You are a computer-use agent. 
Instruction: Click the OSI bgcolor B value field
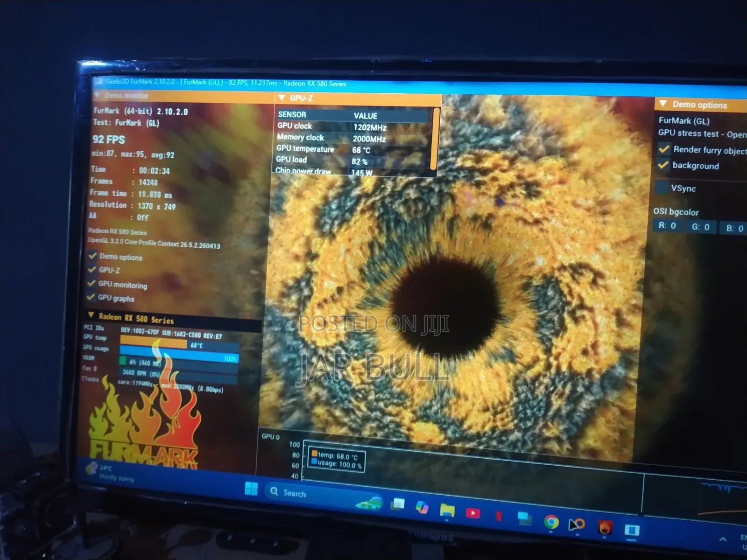pos(734,228)
